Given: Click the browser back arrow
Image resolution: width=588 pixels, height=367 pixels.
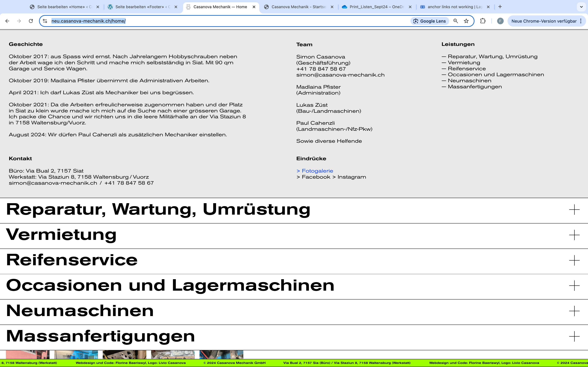Looking at the screenshot, I should (7, 21).
